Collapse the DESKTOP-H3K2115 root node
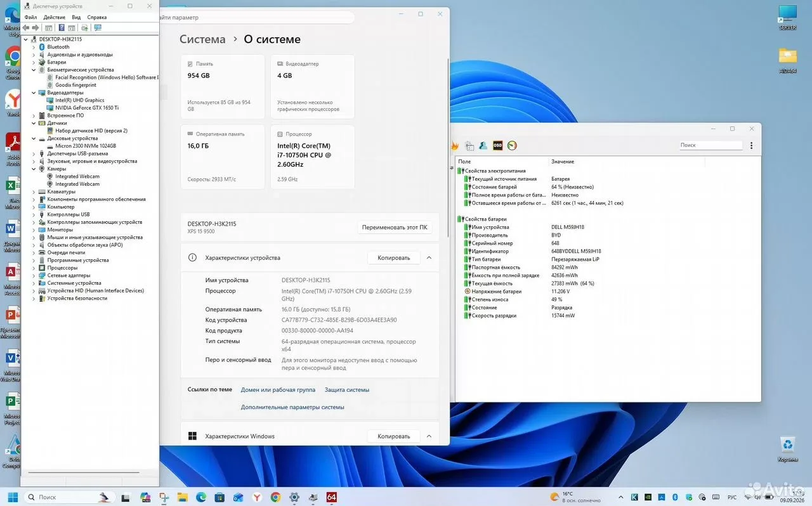Image resolution: width=812 pixels, height=506 pixels. point(26,39)
